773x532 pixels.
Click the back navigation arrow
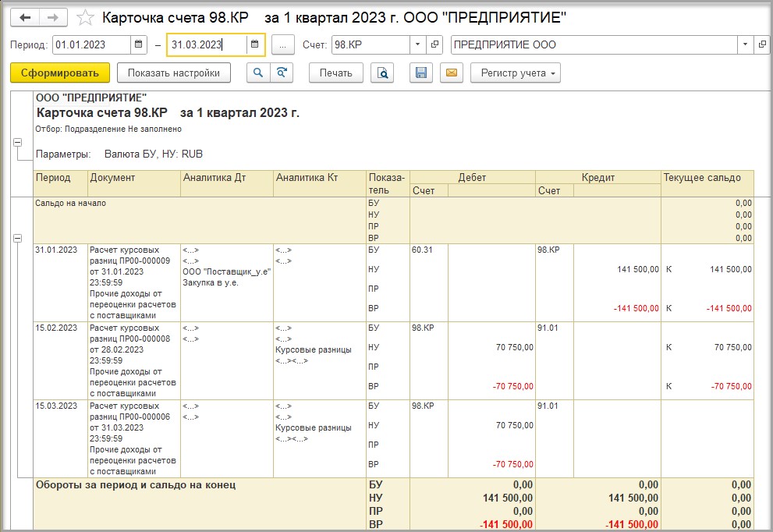(x=26, y=17)
